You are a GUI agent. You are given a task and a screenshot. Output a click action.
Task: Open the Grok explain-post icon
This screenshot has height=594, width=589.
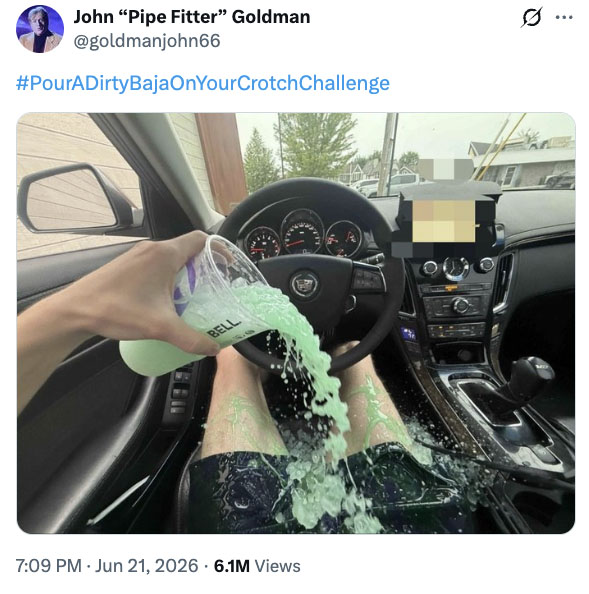point(531,17)
